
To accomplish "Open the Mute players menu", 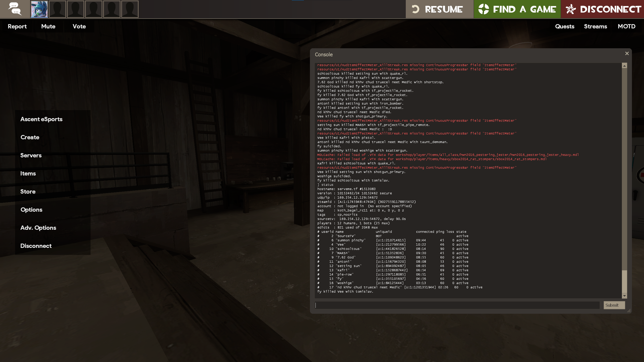I will click(x=48, y=26).
